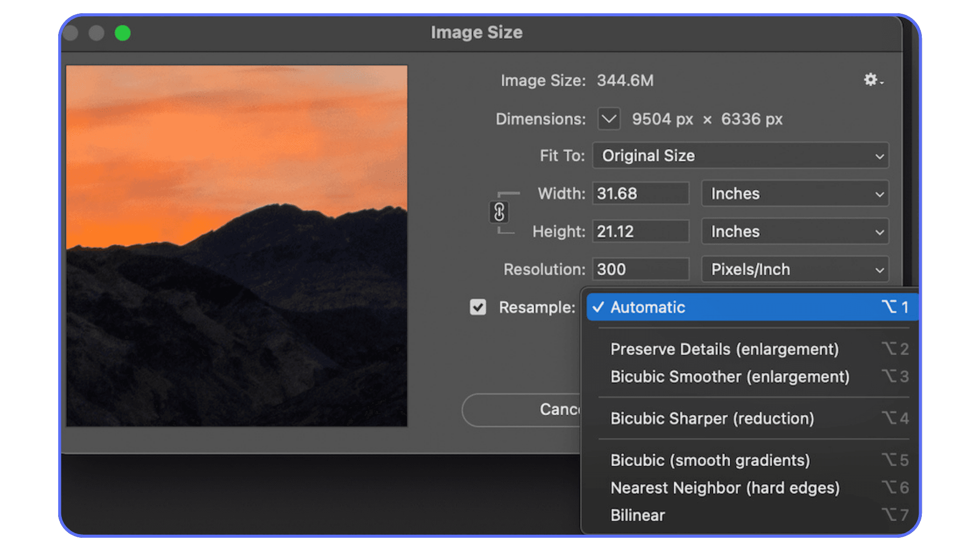Viewport: 980px width, 551px height.
Task: Uncheck the Resample checkbox
Action: (478, 307)
